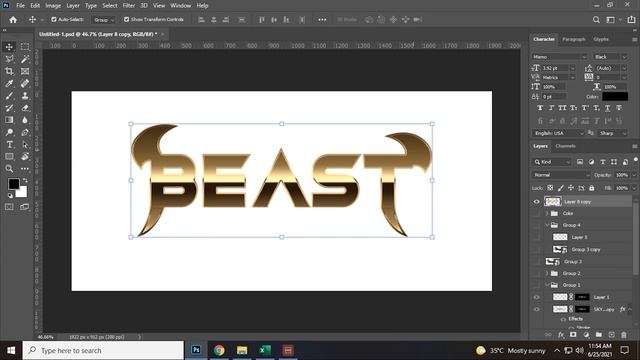Screen dimensions: 640x360
Task: Toggle Faux Bold in Character panel
Action: coord(540,108)
